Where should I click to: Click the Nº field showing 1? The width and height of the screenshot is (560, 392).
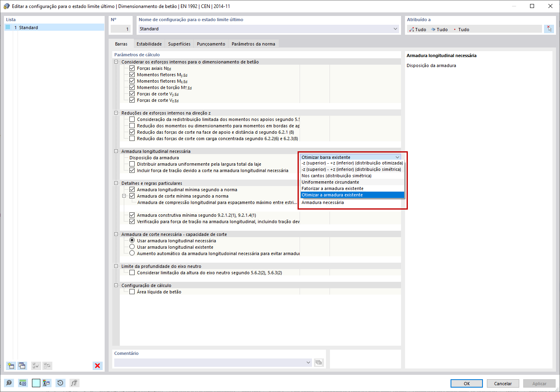click(121, 29)
